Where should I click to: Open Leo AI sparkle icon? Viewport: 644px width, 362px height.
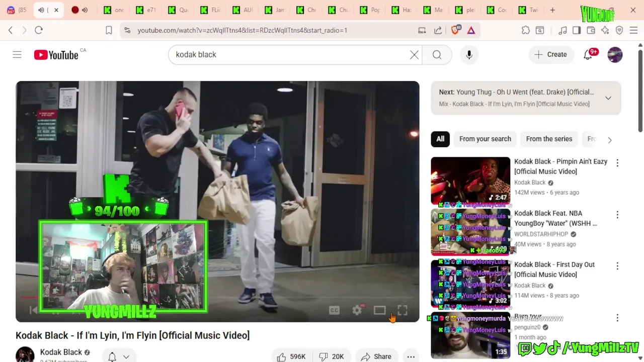pos(605,30)
